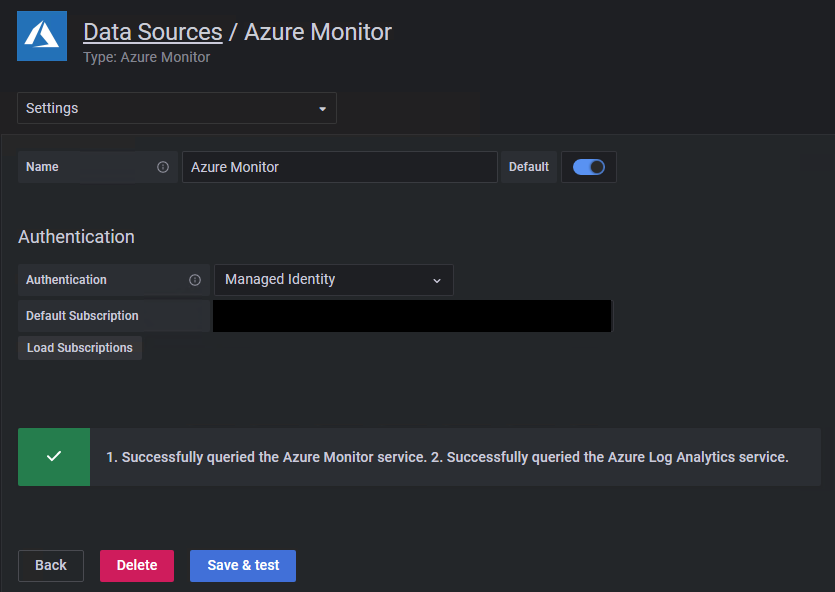Click the green success checkmark icon
This screenshot has width=835, height=592.
[x=53, y=457]
